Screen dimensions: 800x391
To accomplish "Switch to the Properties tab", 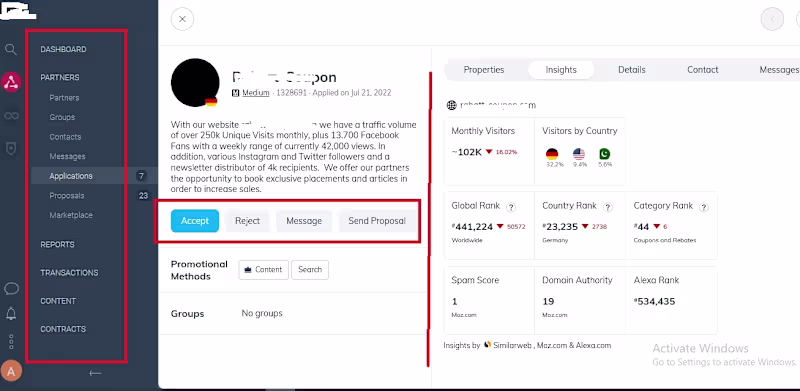I will pos(484,70).
